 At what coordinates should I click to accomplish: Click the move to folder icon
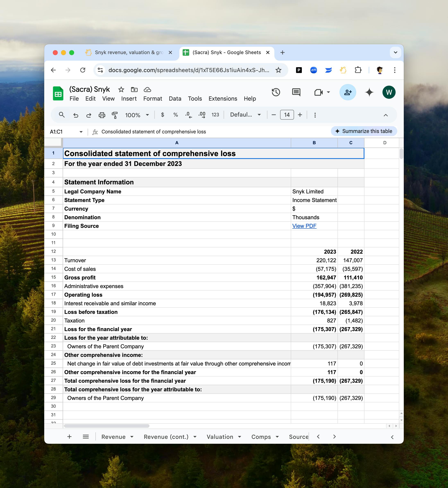click(x=134, y=90)
